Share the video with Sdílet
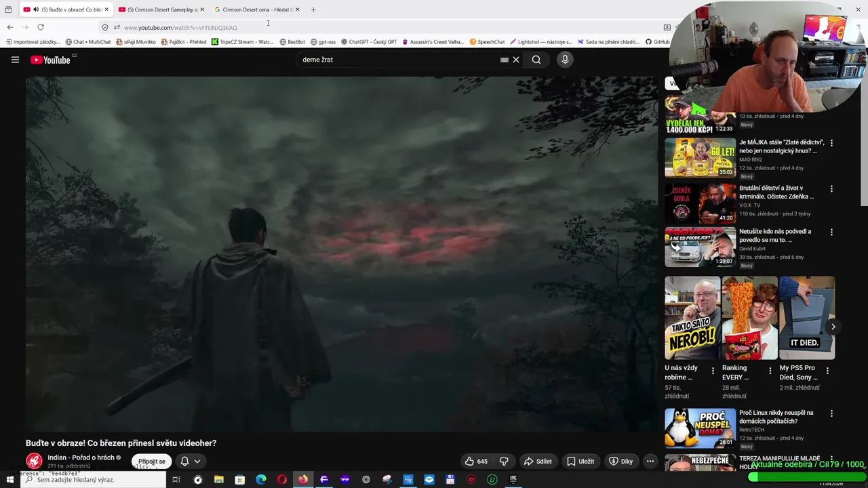 tap(537, 461)
